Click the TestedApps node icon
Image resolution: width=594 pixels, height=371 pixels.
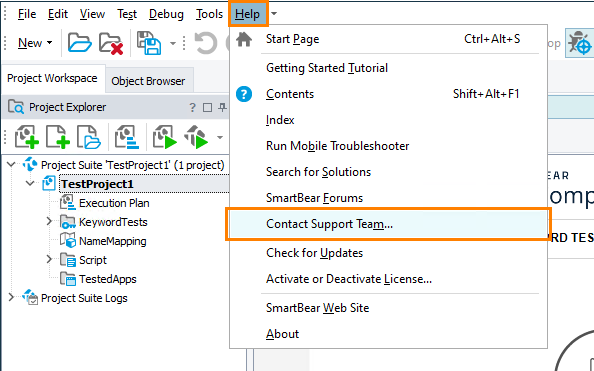68,279
